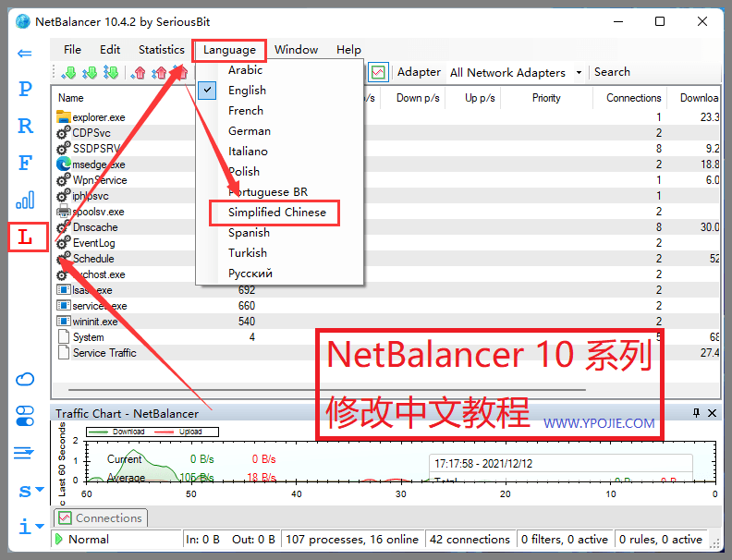Image resolution: width=732 pixels, height=560 pixels.
Task: Toggle the traffic chart toolbar icon
Action: point(378,72)
